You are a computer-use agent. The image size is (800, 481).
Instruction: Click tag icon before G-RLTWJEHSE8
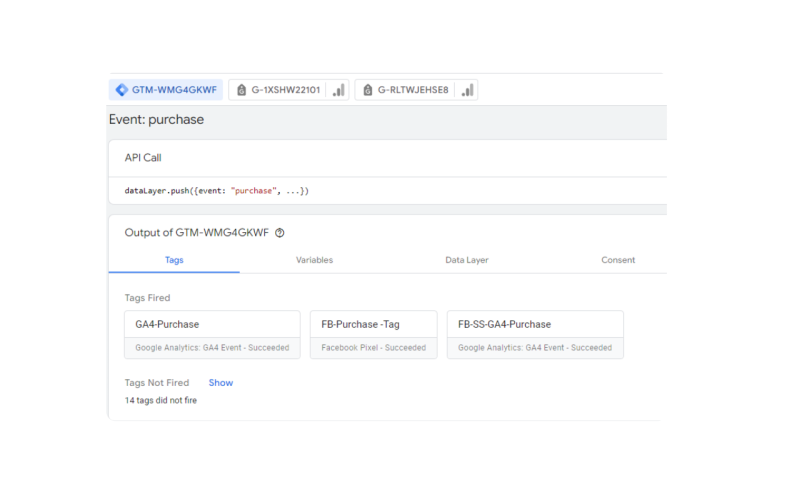(367, 90)
